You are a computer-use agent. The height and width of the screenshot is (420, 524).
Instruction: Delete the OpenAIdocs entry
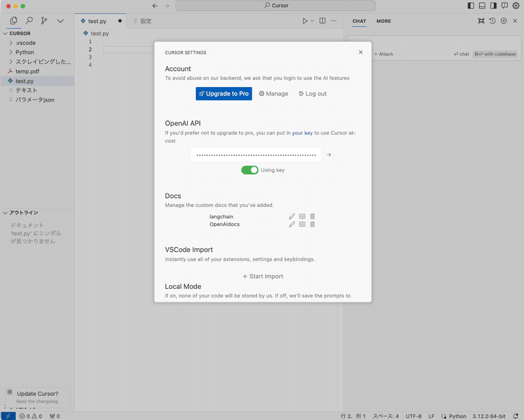point(312,224)
